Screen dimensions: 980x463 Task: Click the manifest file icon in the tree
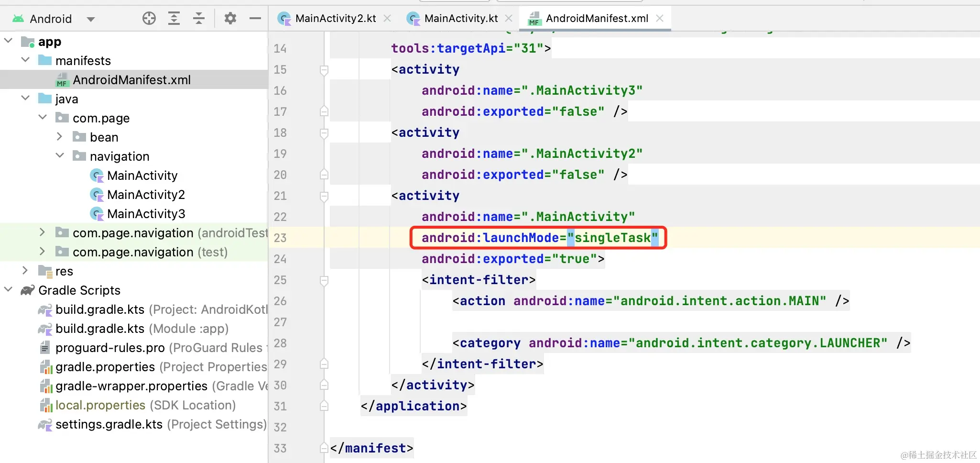[62, 80]
